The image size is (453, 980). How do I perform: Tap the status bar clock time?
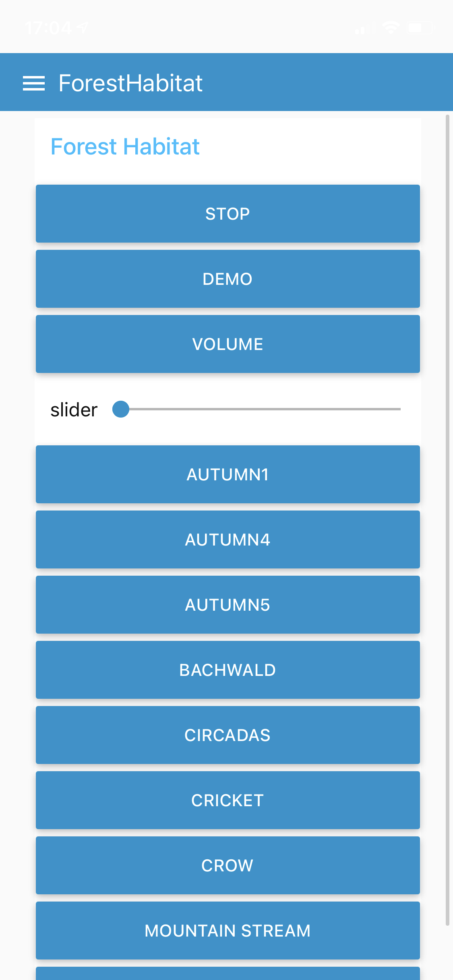[x=48, y=28]
